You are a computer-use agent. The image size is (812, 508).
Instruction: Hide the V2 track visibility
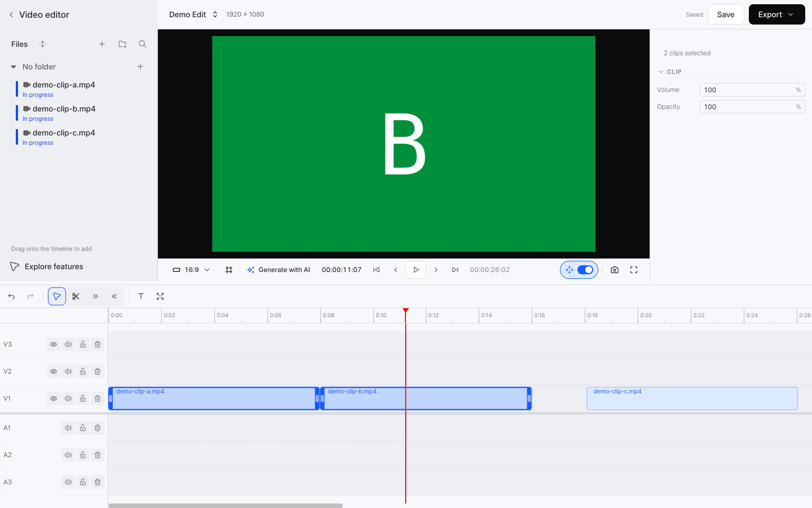click(x=53, y=372)
